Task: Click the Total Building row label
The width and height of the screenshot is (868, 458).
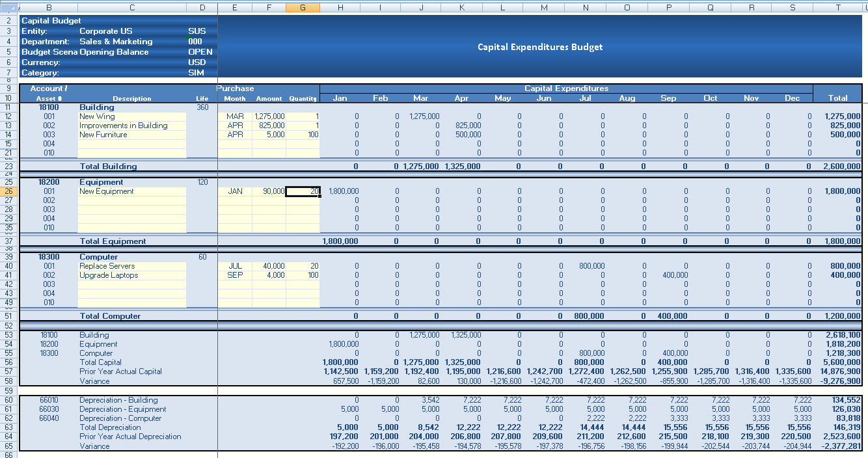Action: (x=108, y=167)
